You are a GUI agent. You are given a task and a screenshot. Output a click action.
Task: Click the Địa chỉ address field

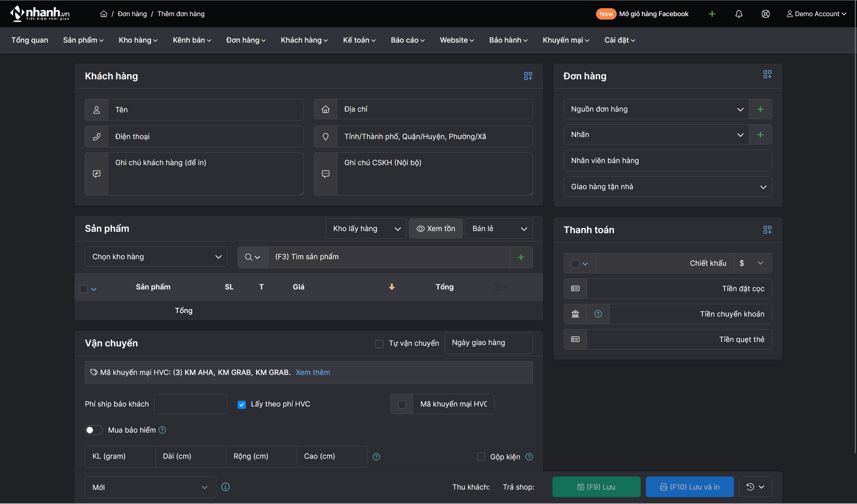click(434, 109)
